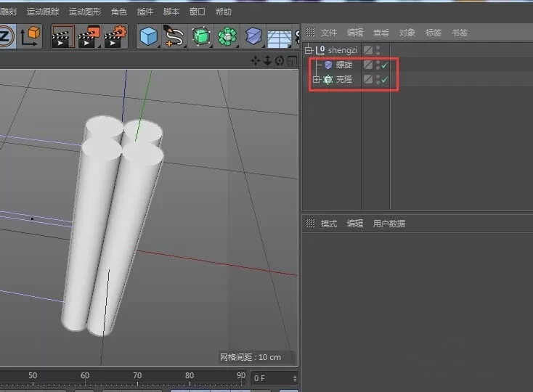
Task: Click the toggle viewport layout icon
Action: click(292, 61)
